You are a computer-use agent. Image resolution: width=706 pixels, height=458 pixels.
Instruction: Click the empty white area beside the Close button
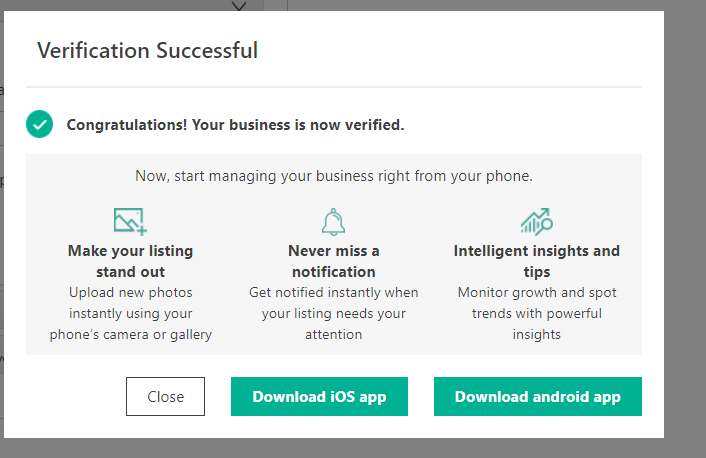pyautogui.click(x=72, y=396)
